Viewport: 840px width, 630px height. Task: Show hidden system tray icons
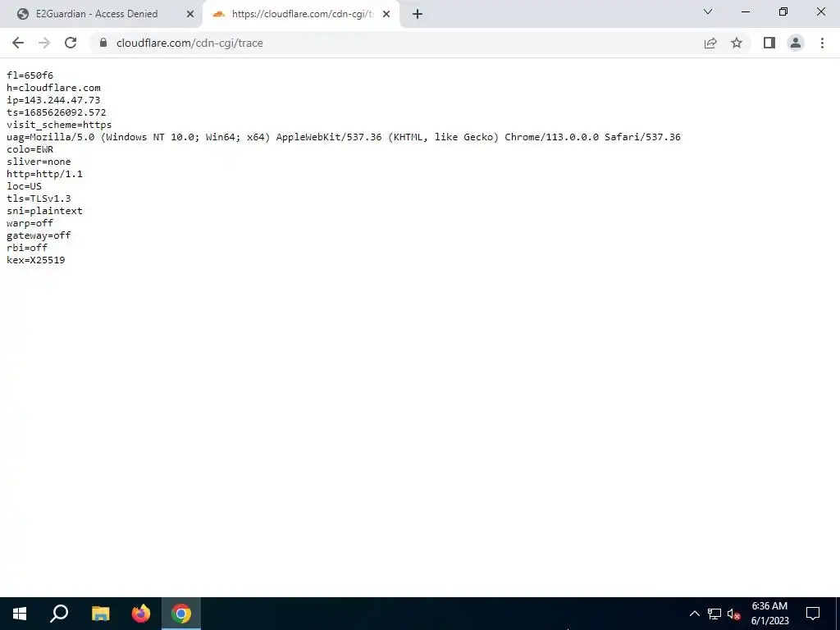[x=694, y=614]
